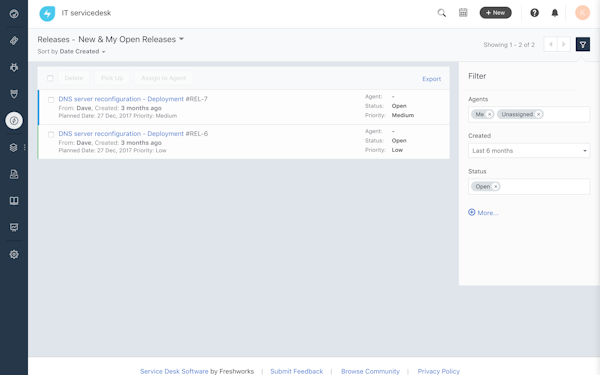Open Submit Feedback footer link
Image resolution: width=600 pixels, height=375 pixels.
pos(297,371)
